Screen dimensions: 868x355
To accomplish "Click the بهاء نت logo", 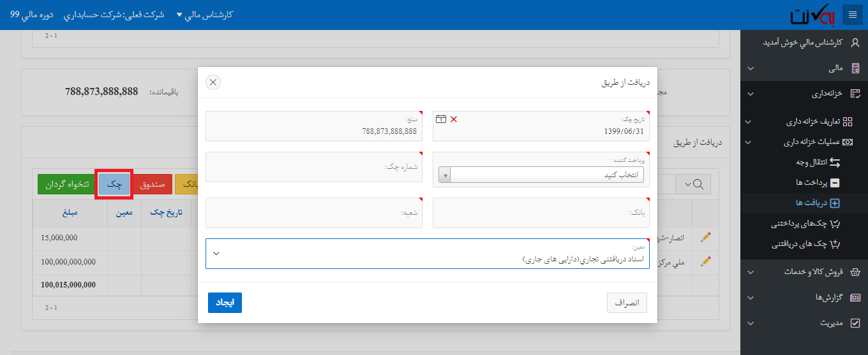I will pos(812,15).
